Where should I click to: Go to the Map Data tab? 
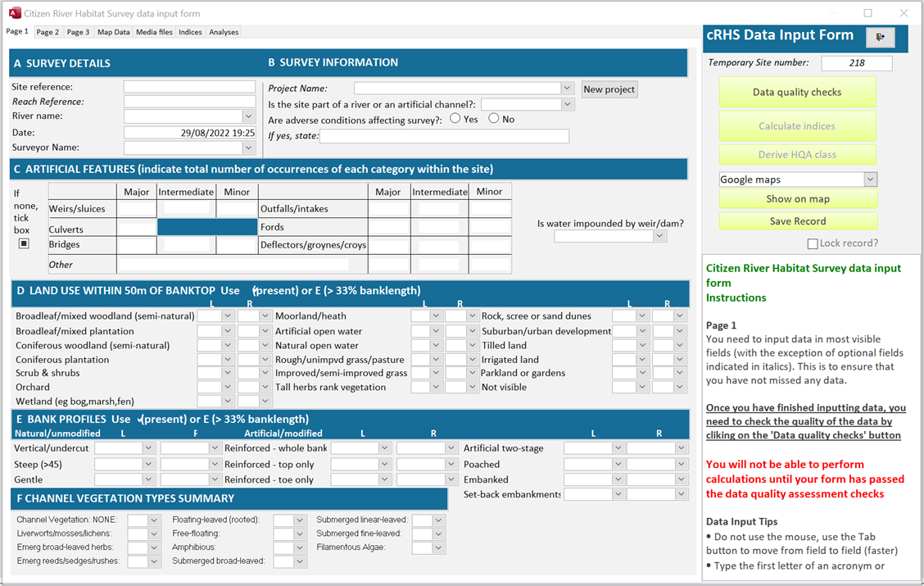pyautogui.click(x=114, y=32)
